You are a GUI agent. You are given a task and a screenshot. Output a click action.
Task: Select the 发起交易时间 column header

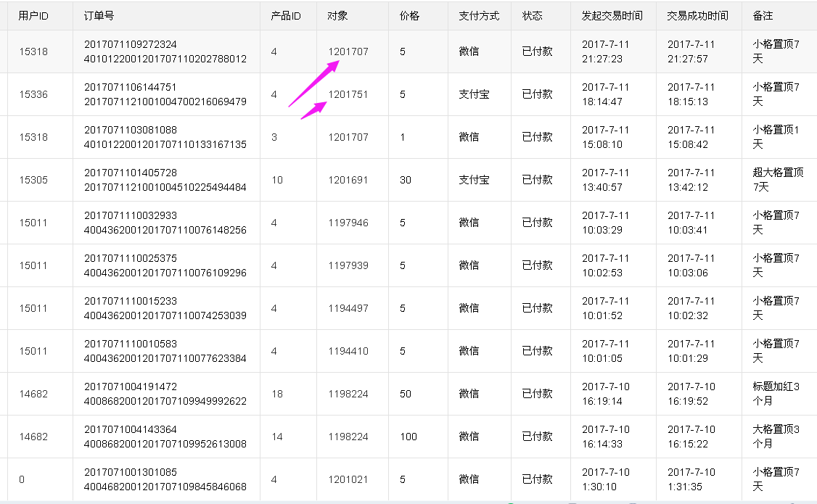coord(612,16)
